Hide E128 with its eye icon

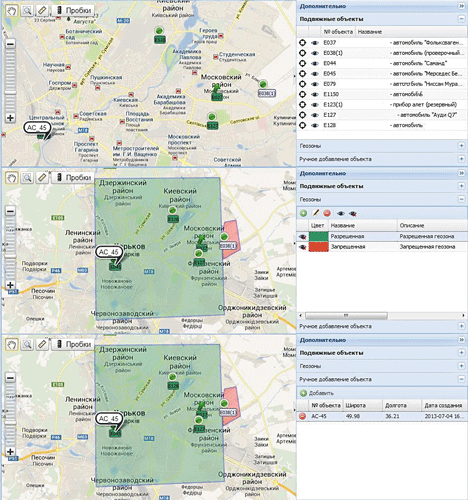314,125
